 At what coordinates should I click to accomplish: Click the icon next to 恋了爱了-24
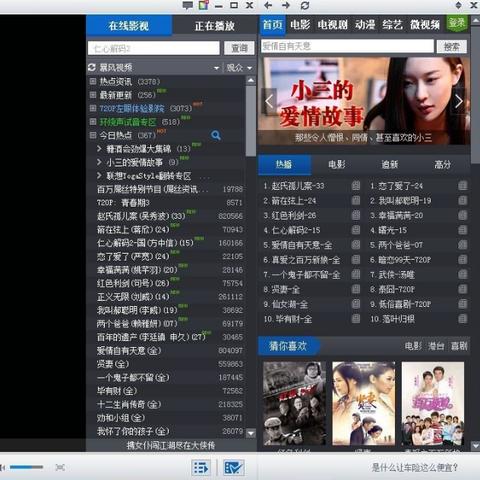(463, 186)
